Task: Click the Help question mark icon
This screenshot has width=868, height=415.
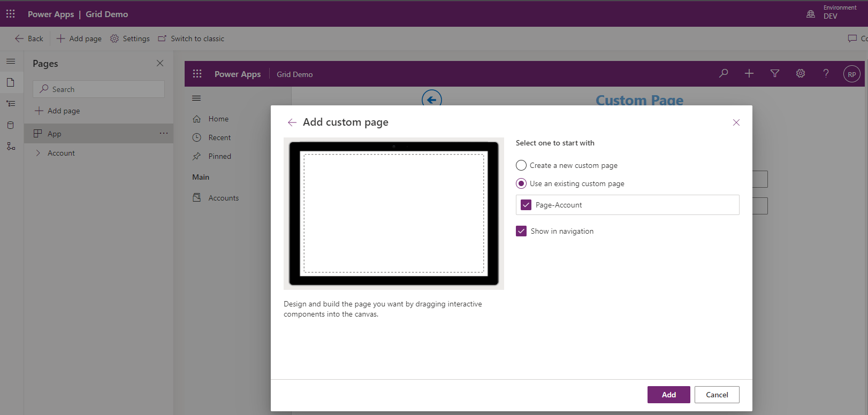Action: click(x=826, y=74)
